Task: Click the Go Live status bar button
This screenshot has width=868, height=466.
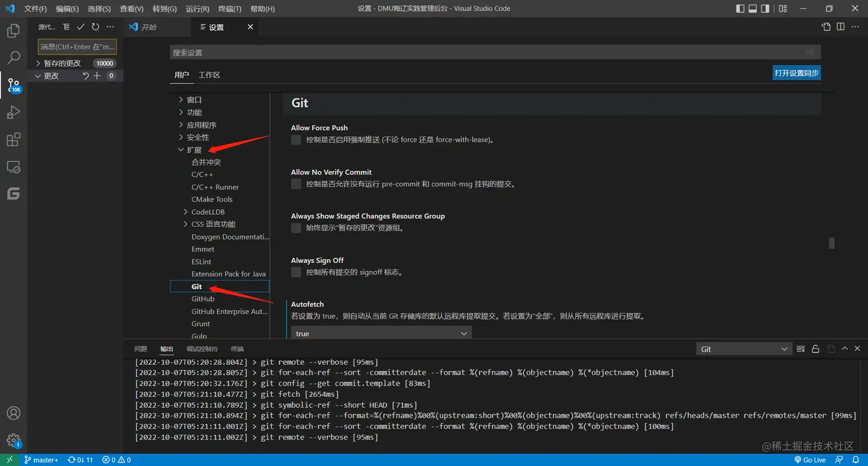Action: [810, 460]
